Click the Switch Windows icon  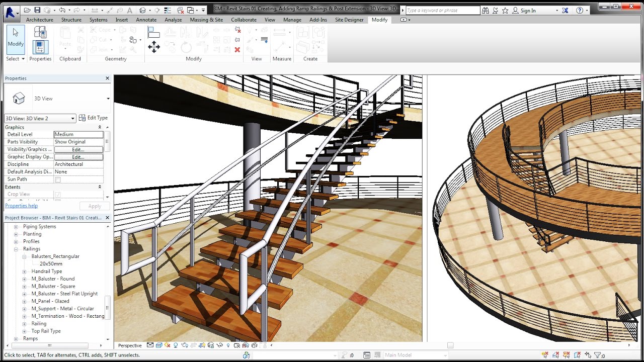coord(191,10)
